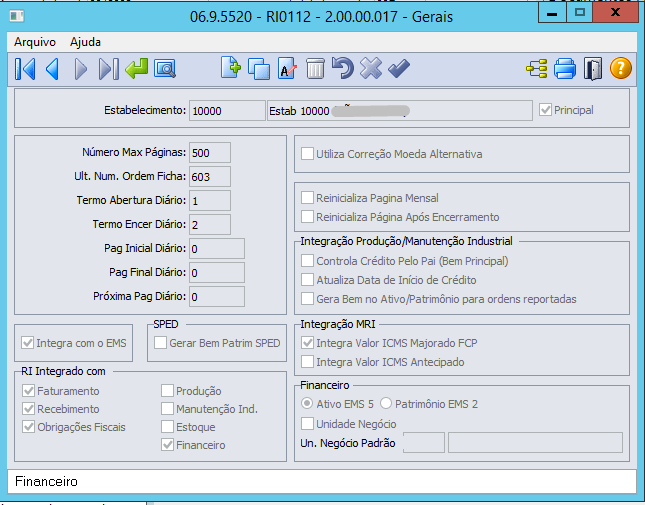Open the yellow hierarchy tree icon
Screen dimensions: 645x505
[x=537, y=69]
